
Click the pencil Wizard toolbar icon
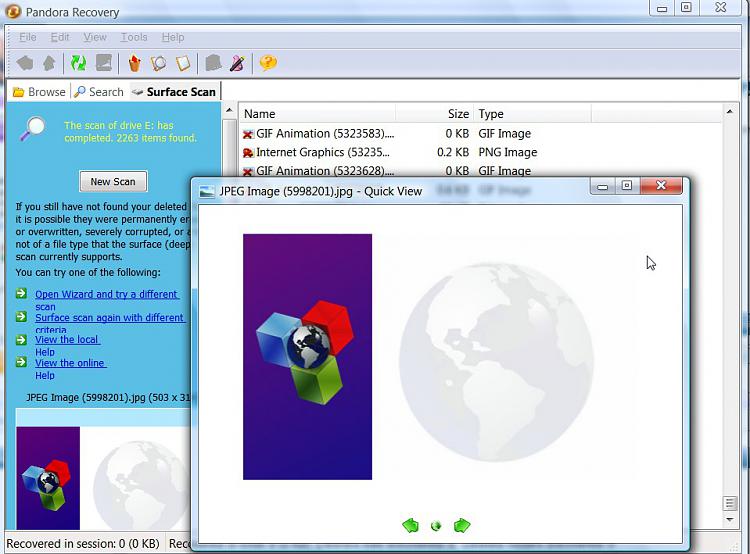coord(238,63)
